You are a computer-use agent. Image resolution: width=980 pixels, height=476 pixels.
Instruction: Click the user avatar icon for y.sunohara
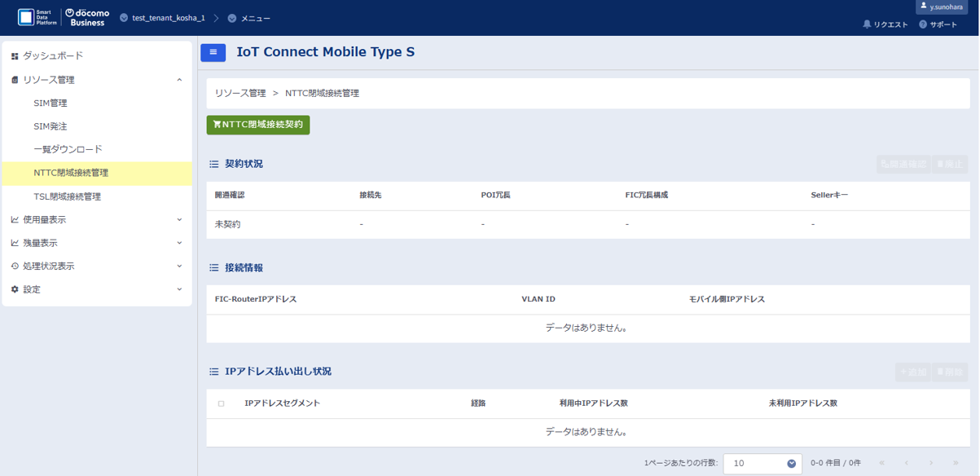[x=923, y=6]
